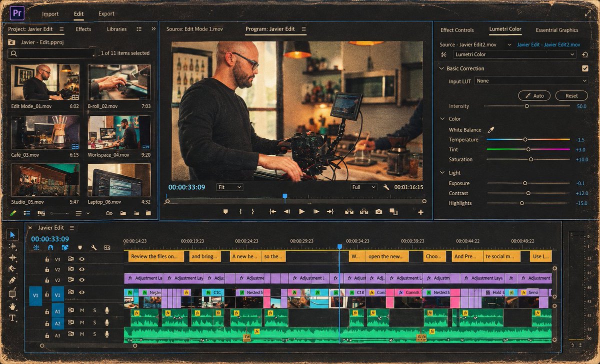
Task: Collapse the Color section
Action: [x=442, y=119]
